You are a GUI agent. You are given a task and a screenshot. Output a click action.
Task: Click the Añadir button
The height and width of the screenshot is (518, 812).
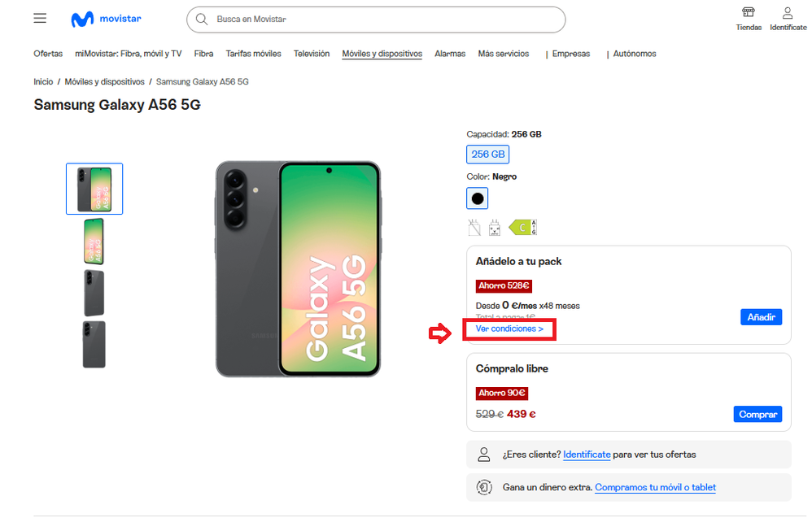coord(761,316)
